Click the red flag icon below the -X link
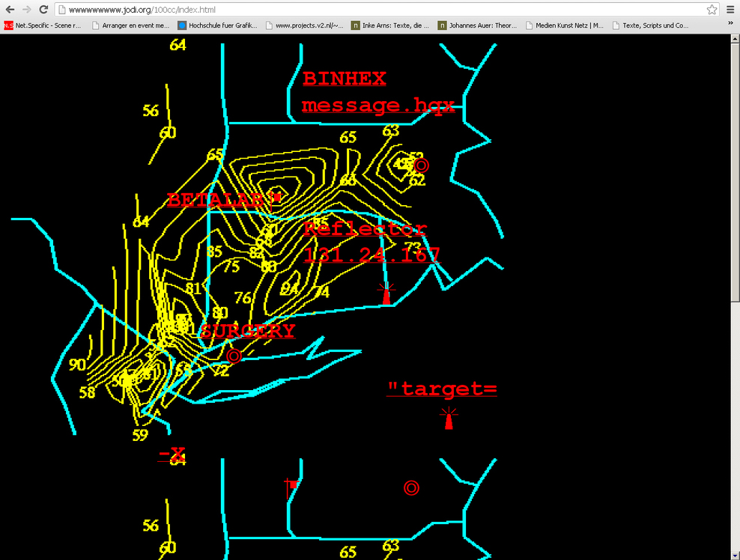The width and height of the screenshot is (740, 560). tap(291, 487)
